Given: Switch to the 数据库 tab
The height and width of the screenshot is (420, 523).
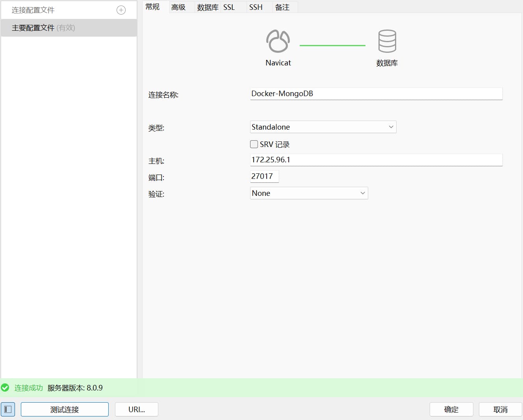Looking at the screenshot, I should (208, 7).
